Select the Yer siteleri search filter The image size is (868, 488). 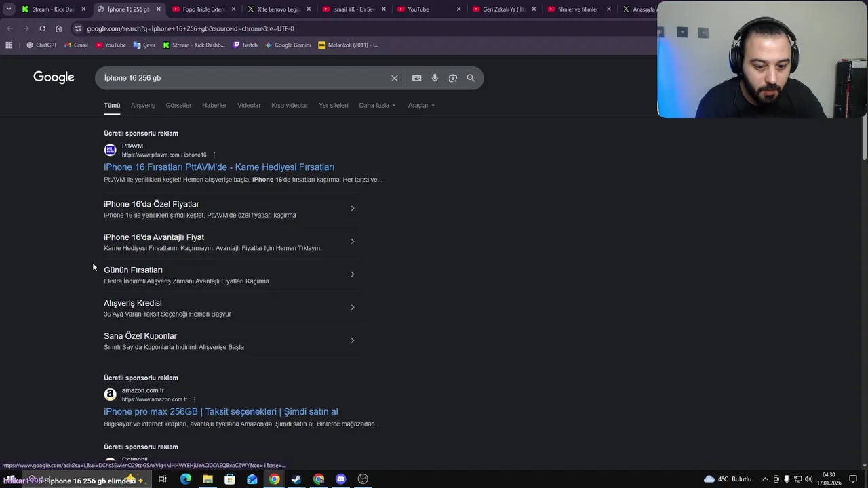pos(334,105)
